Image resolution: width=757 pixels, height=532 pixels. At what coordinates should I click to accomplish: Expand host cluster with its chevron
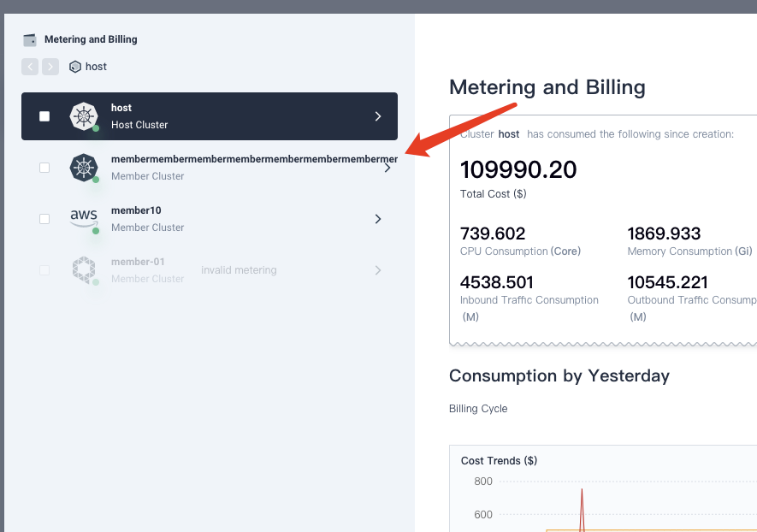[378, 116]
